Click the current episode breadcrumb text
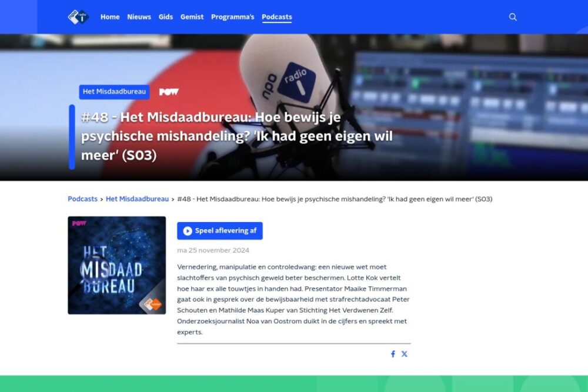This screenshot has height=392, width=588. 335,199
